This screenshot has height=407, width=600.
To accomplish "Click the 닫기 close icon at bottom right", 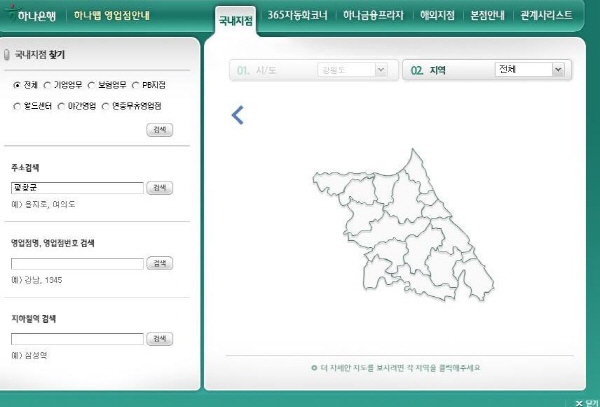I will tap(585, 402).
